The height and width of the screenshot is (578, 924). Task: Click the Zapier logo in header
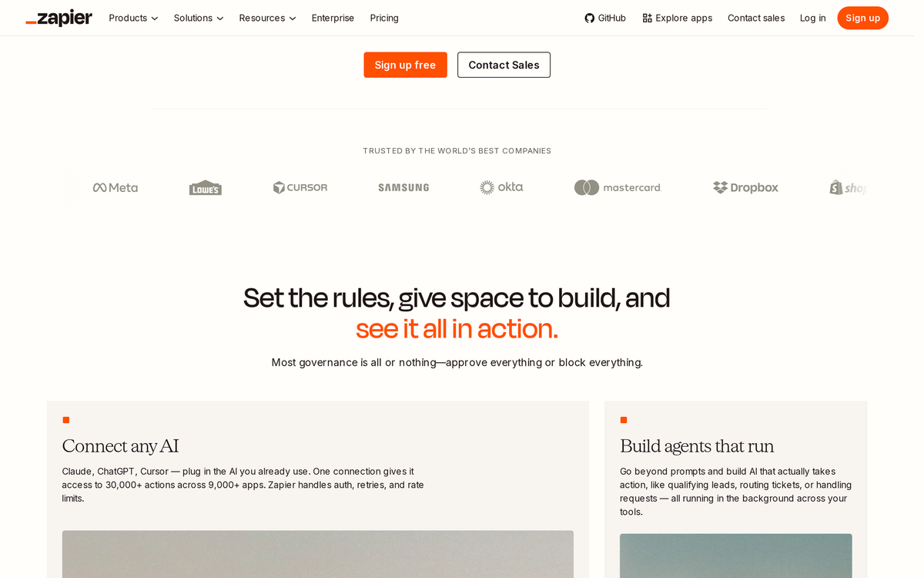pyautogui.click(x=59, y=18)
